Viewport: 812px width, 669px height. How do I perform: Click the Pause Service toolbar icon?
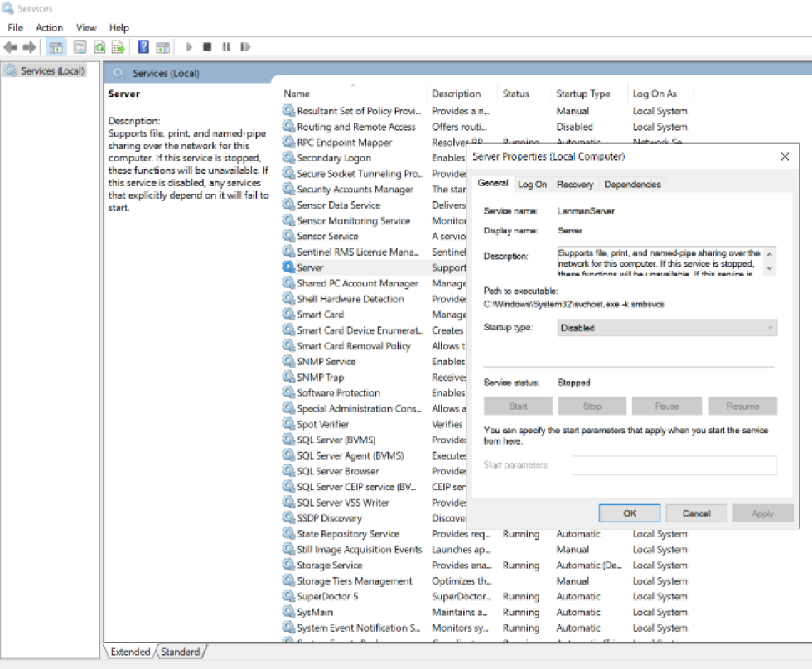pos(225,47)
